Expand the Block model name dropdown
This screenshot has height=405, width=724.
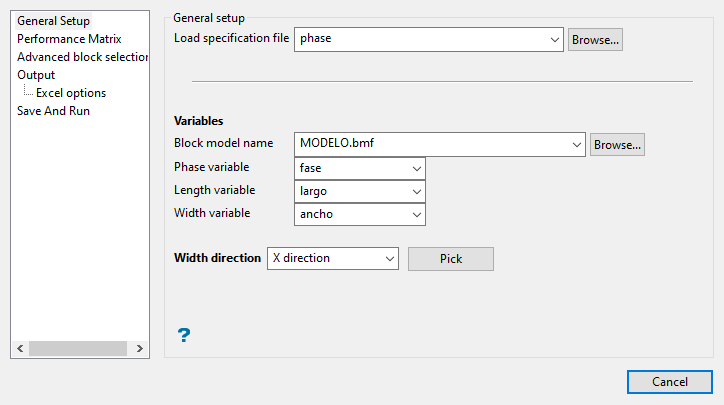576,145
